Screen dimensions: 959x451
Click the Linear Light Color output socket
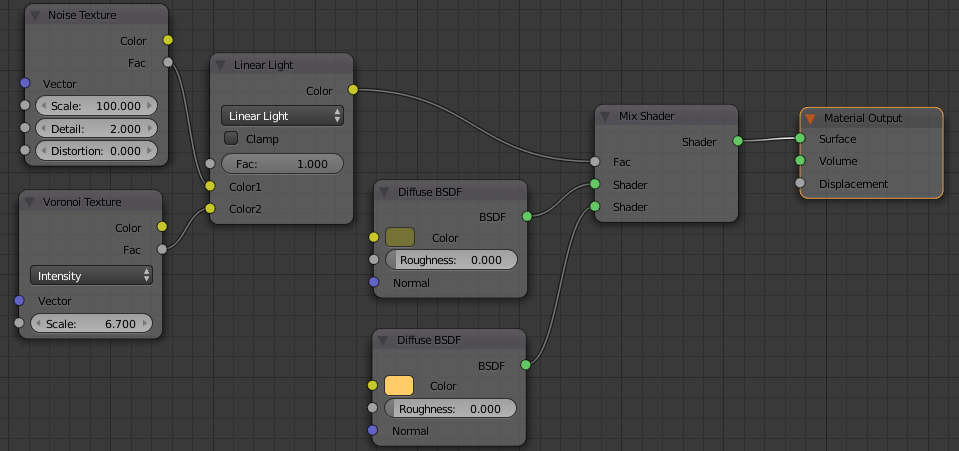pos(353,90)
